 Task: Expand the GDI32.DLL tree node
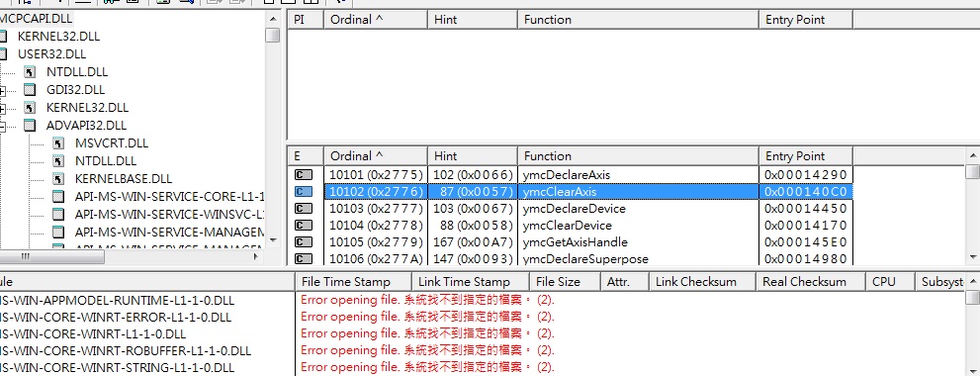(x=2, y=91)
